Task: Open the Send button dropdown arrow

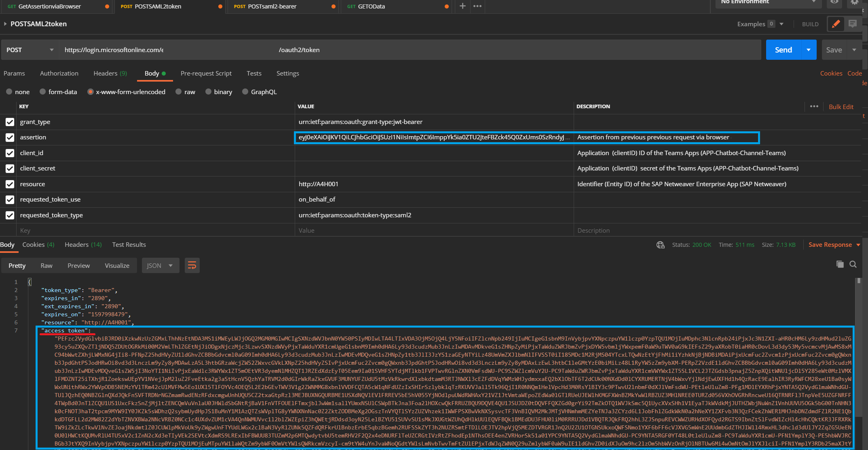Action: coord(809,50)
